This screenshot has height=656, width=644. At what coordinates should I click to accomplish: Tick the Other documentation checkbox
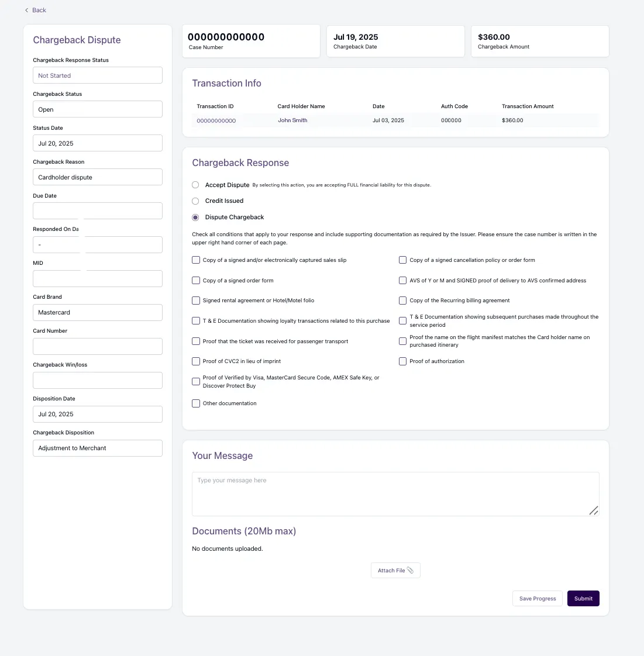(196, 403)
